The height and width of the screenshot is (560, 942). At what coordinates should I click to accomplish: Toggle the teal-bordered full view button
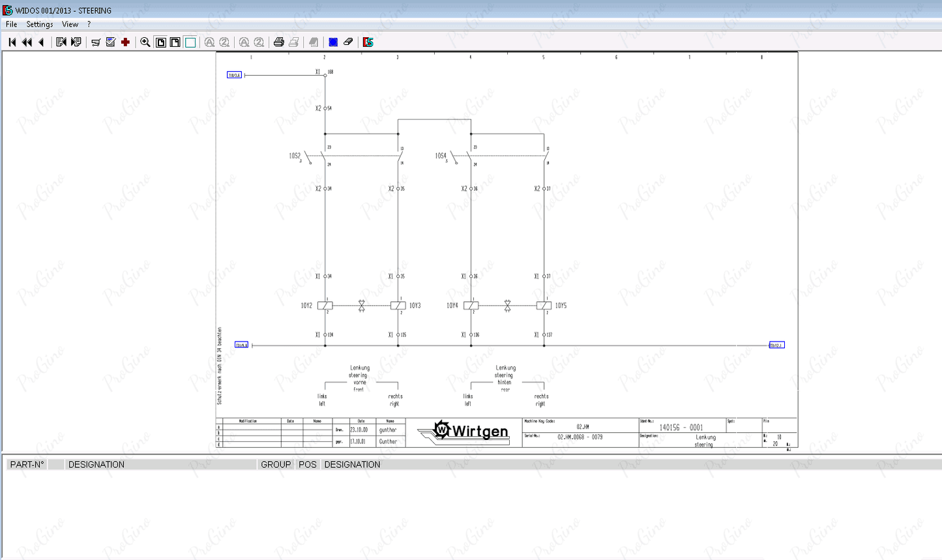pyautogui.click(x=190, y=42)
